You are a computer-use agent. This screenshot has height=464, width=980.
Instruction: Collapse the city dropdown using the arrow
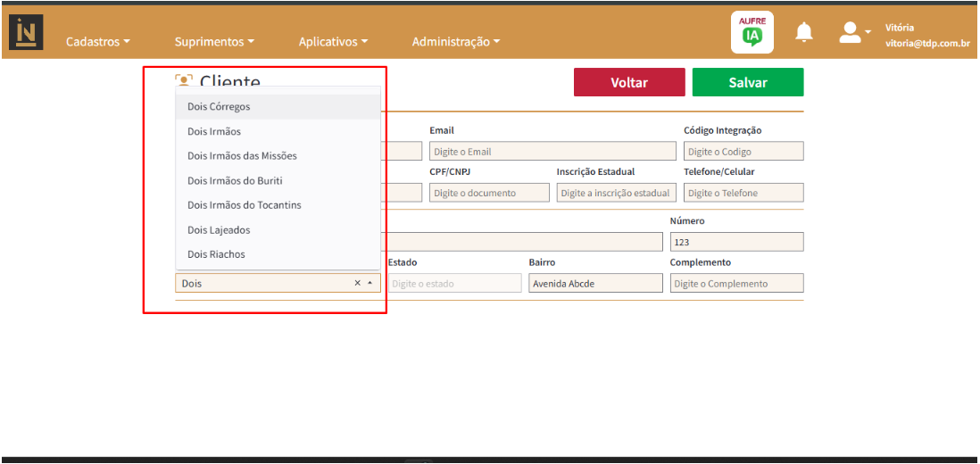370,283
